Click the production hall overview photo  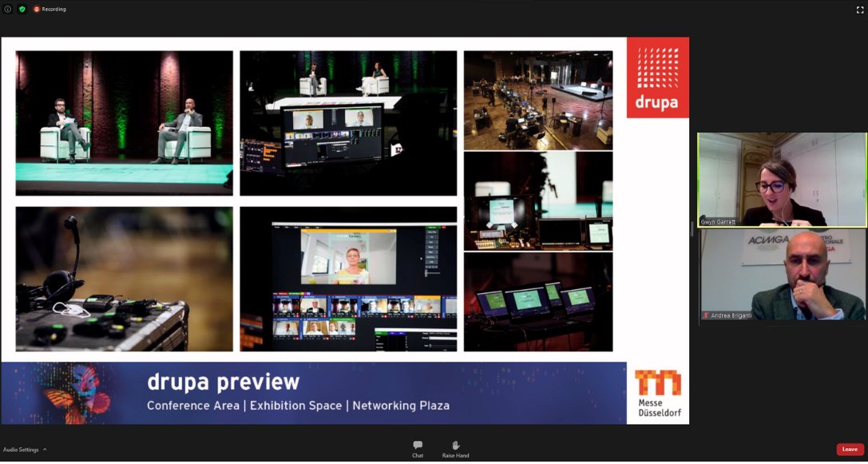coord(538,100)
